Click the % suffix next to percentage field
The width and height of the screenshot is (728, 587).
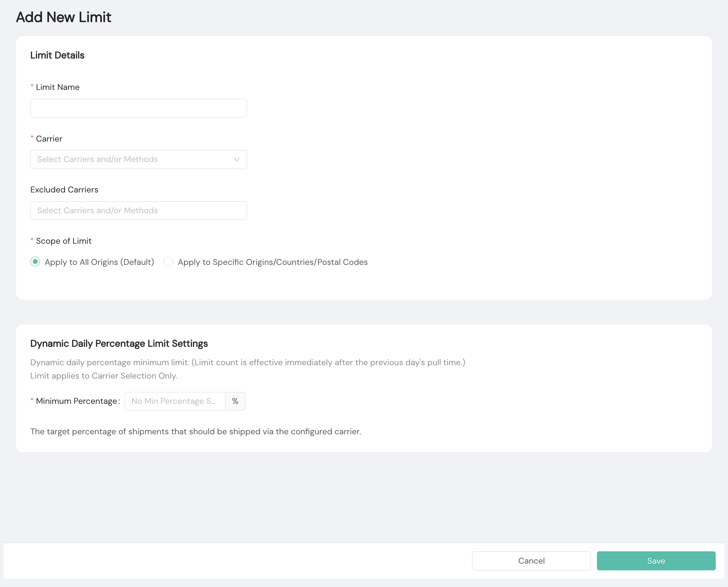[x=235, y=401]
